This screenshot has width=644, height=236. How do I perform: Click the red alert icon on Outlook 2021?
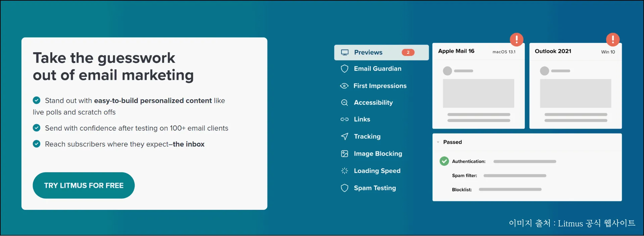[613, 40]
